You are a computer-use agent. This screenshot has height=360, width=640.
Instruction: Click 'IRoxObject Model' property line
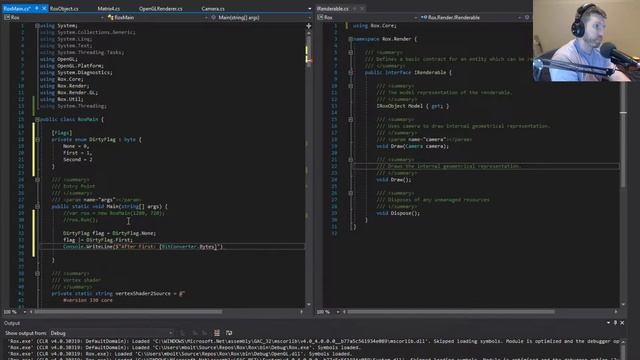tap(413, 106)
